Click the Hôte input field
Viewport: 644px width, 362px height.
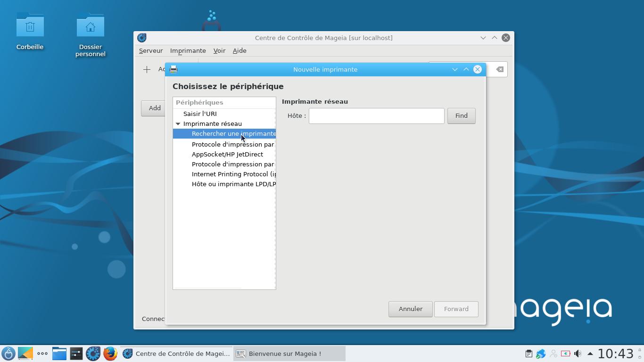pyautogui.click(x=376, y=116)
